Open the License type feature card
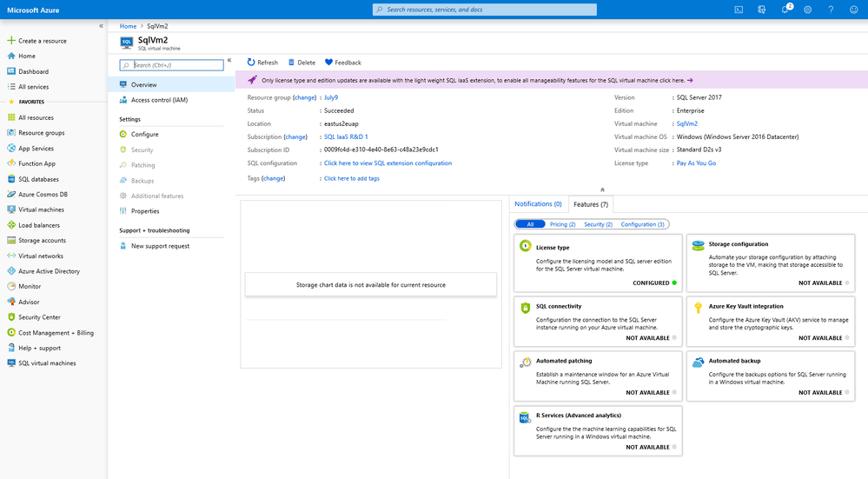 point(598,263)
